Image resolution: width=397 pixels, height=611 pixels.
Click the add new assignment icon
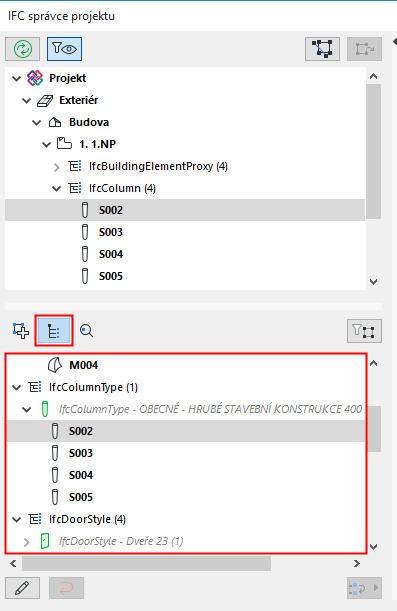tap(21, 331)
